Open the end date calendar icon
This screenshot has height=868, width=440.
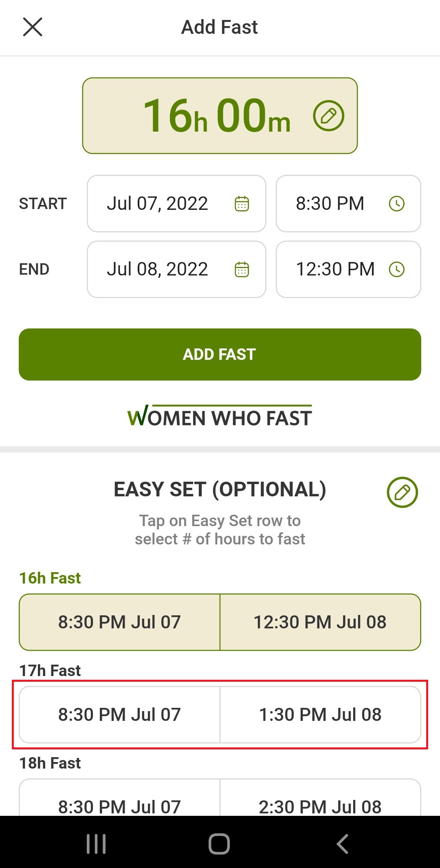click(242, 269)
